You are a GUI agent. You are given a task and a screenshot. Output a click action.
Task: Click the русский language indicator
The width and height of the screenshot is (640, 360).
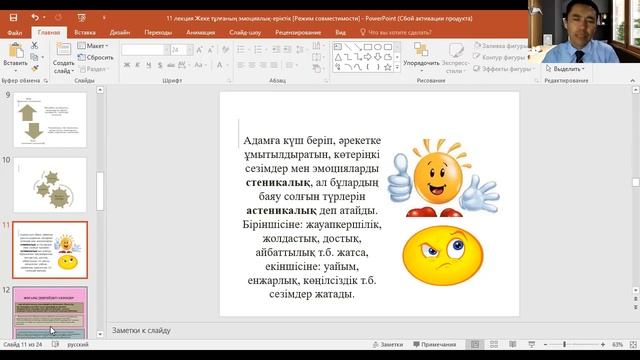(x=78, y=344)
